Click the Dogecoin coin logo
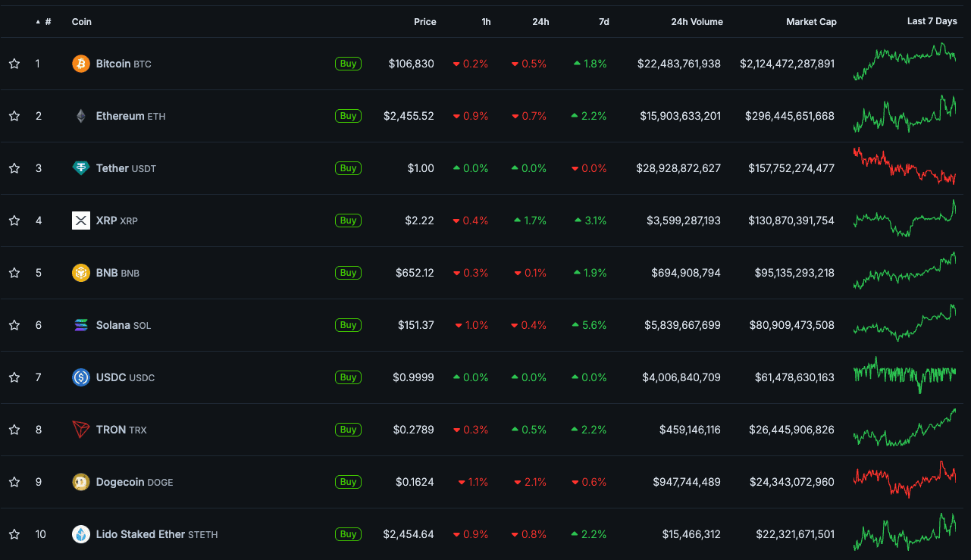This screenshot has height=560, width=971. pyautogui.click(x=81, y=482)
